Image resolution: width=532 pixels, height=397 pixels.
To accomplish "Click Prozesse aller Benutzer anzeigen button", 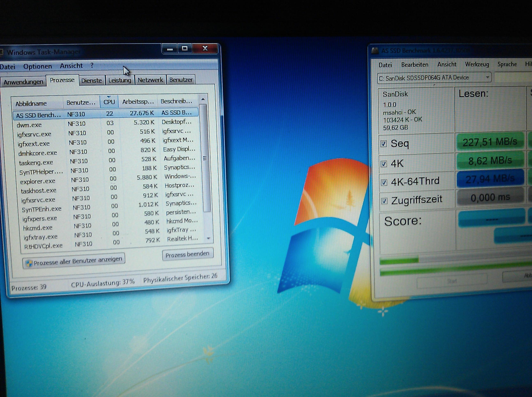I will pos(74,261).
